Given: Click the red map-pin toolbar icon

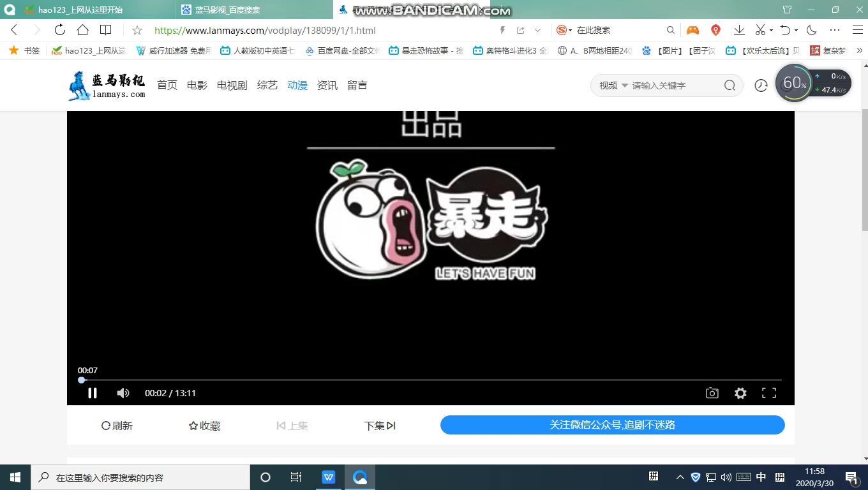Looking at the screenshot, I should click(715, 30).
